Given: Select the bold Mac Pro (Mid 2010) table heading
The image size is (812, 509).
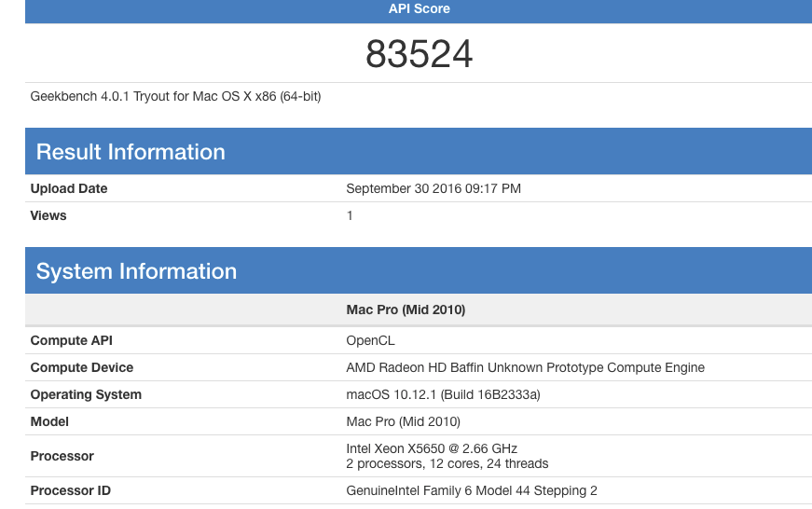Looking at the screenshot, I should pyautogui.click(x=406, y=310).
